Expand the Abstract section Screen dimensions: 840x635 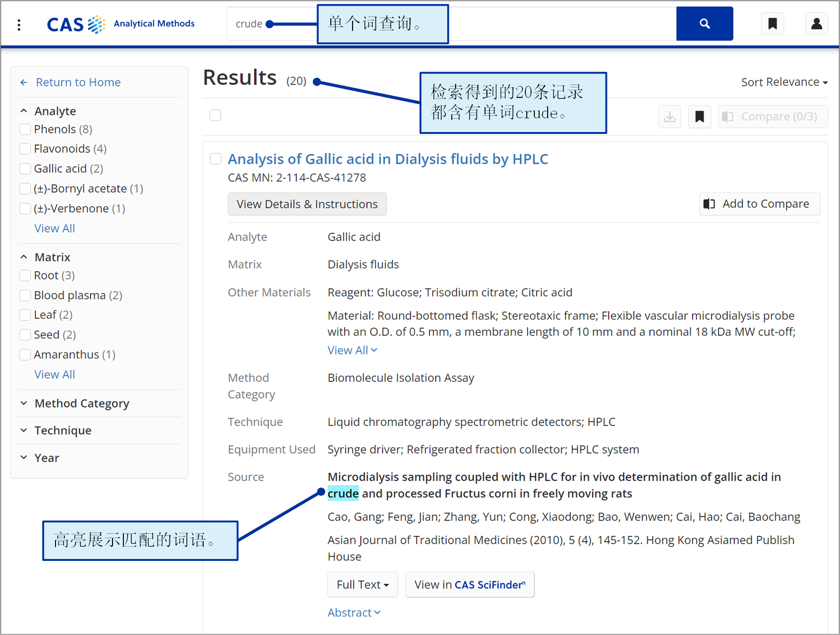[354, 613]
